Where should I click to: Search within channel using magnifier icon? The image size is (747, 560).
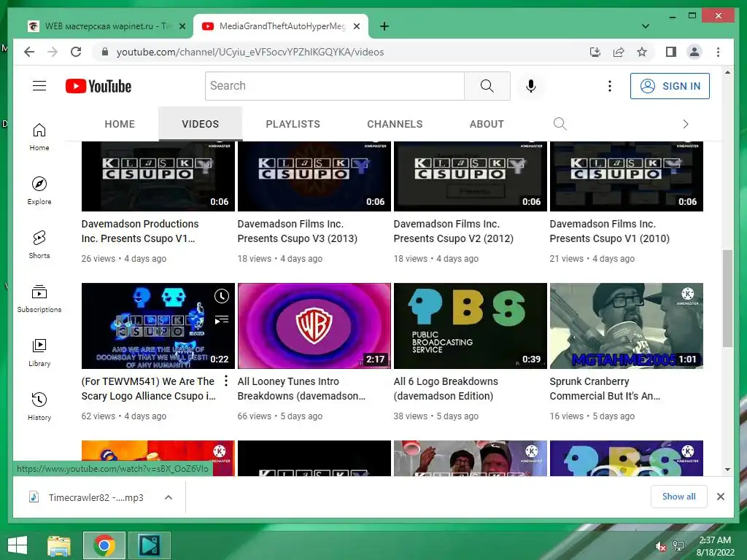(560, 124)
